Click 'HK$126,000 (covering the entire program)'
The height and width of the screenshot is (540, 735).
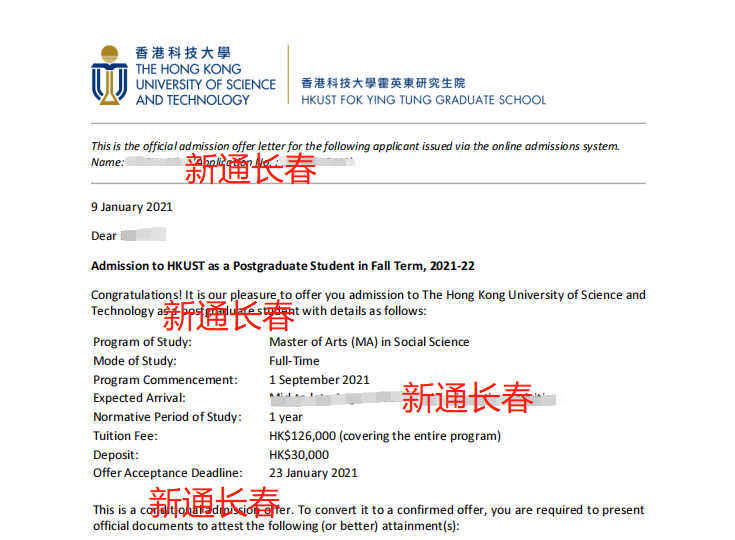click(385, 436)
